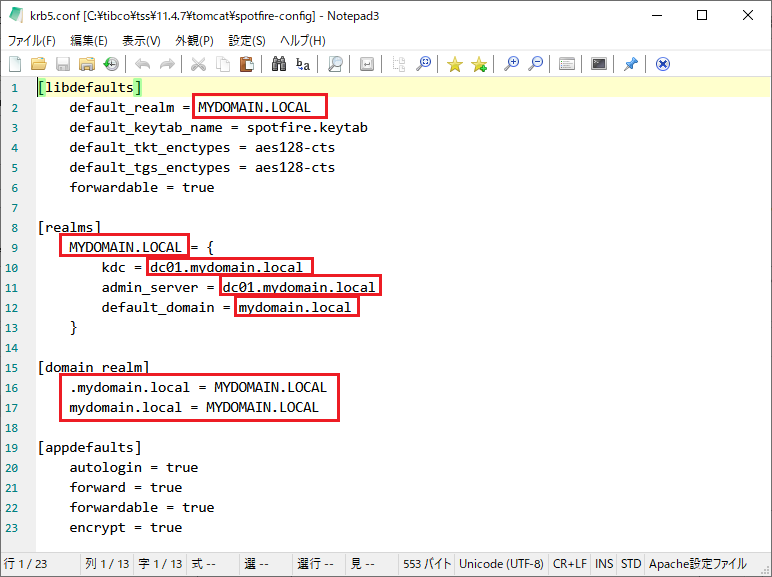This screenshot has height=577, width=772.
Task: Click Apache設定ファイル scheme in status bar
Action: pyautogui.click(x=698, y=564)
